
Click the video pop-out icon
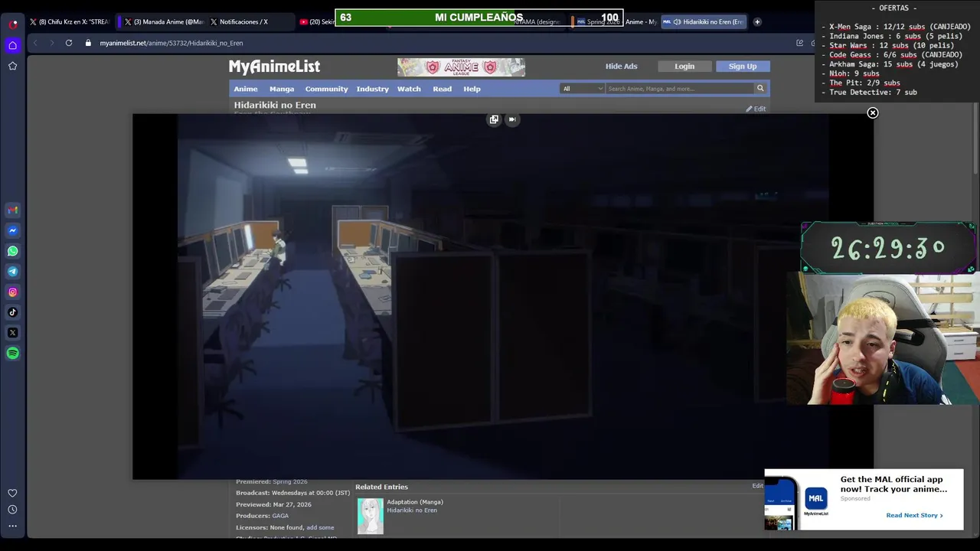click(494, 119)
